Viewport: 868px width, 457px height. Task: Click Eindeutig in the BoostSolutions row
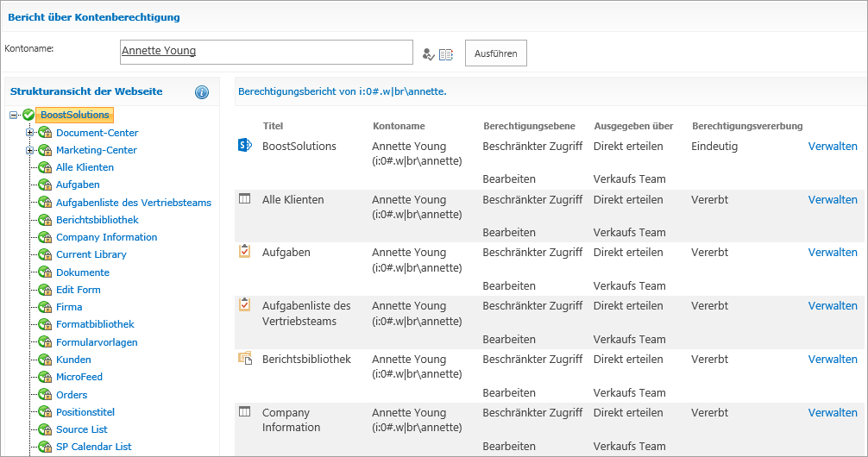(714, 146)
